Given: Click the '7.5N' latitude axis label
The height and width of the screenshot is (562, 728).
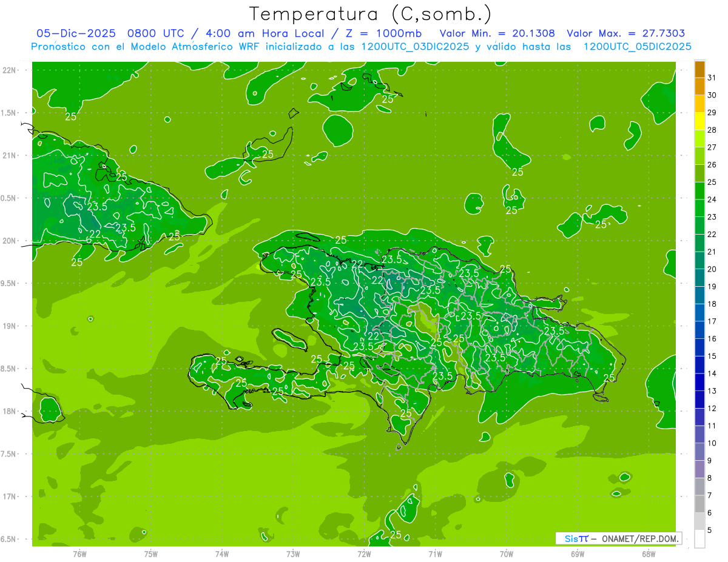Looking at the screenshot, I should tap(8, 454).
